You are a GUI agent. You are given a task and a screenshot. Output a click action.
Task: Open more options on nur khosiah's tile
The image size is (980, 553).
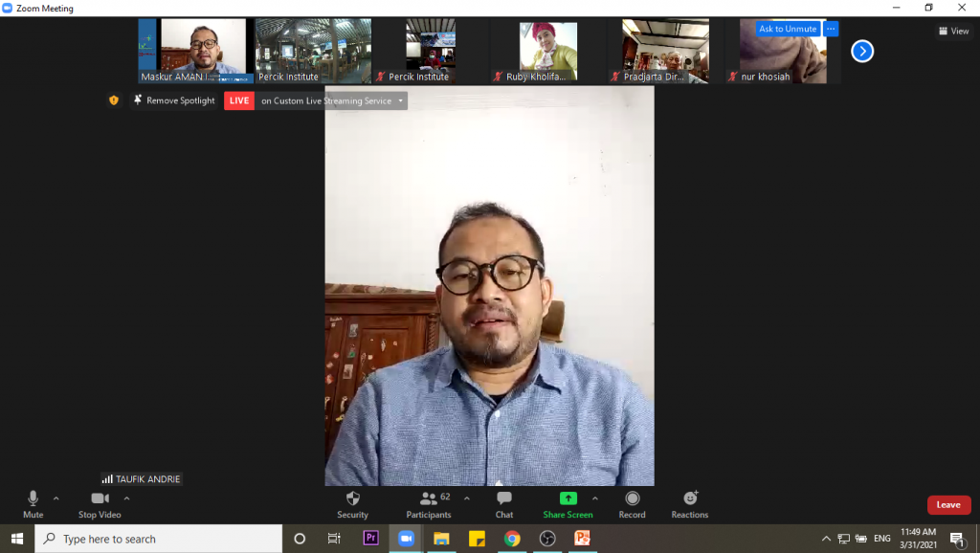pyautogui.click(x=831, y=29)
